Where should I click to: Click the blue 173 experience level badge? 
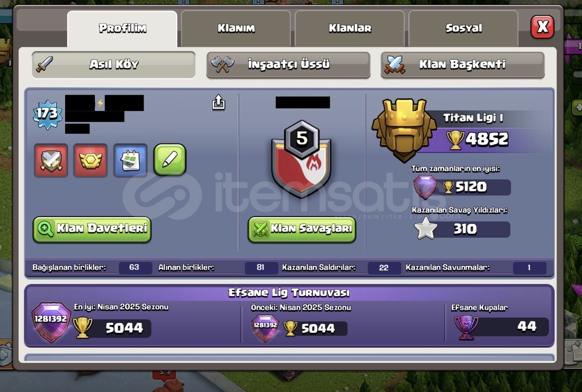(x=47, y=114)
